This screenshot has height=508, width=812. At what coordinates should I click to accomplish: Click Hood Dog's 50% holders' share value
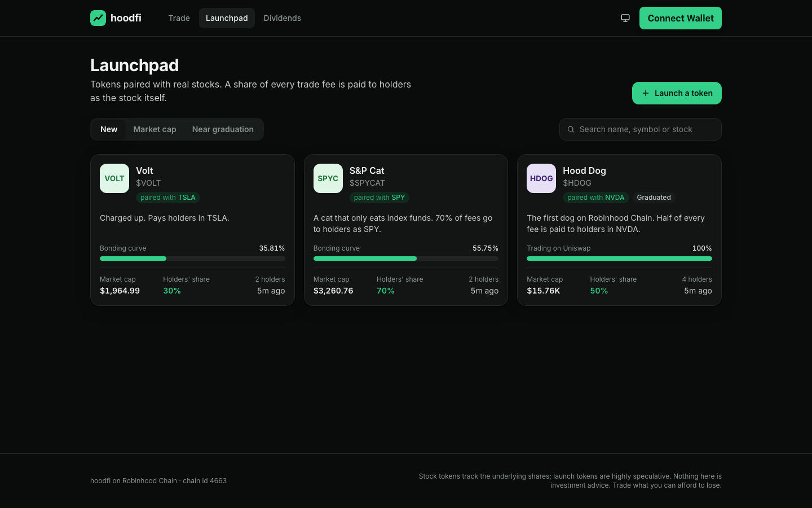coord(599,291)
